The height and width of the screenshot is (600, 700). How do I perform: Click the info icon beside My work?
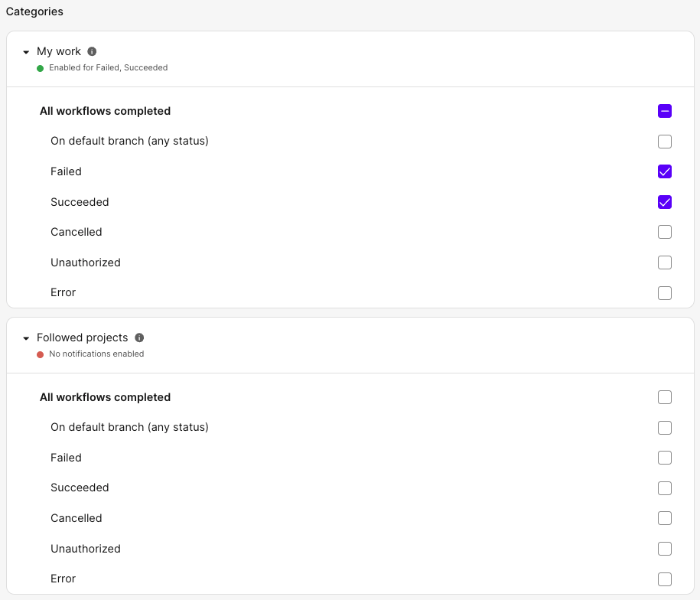click(x=92, y=51)
